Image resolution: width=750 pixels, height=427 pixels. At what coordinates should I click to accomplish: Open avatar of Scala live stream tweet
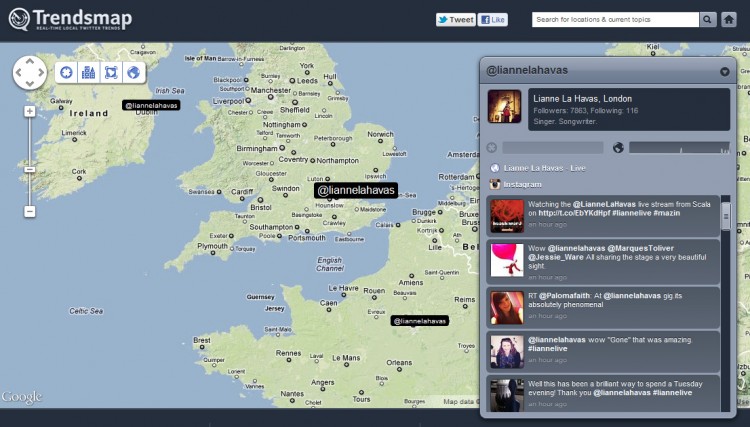507,216
